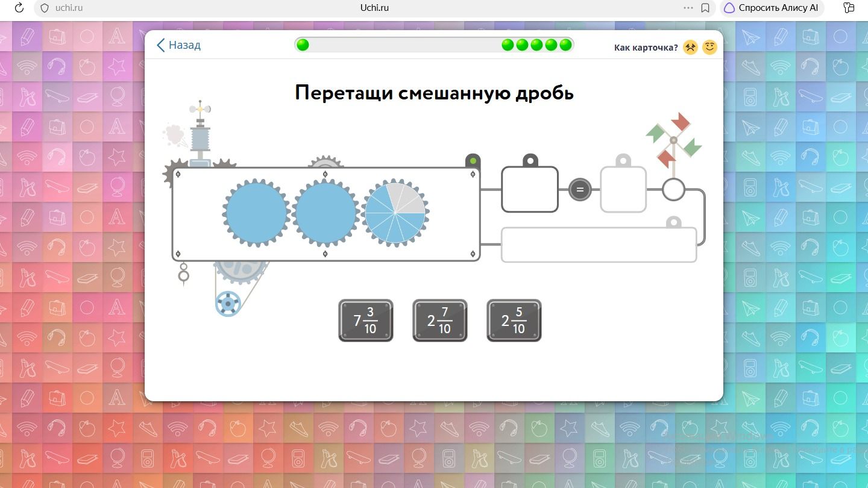Click the long empty box below
This screenshot has height=488, width=868.
pos(599,245)
